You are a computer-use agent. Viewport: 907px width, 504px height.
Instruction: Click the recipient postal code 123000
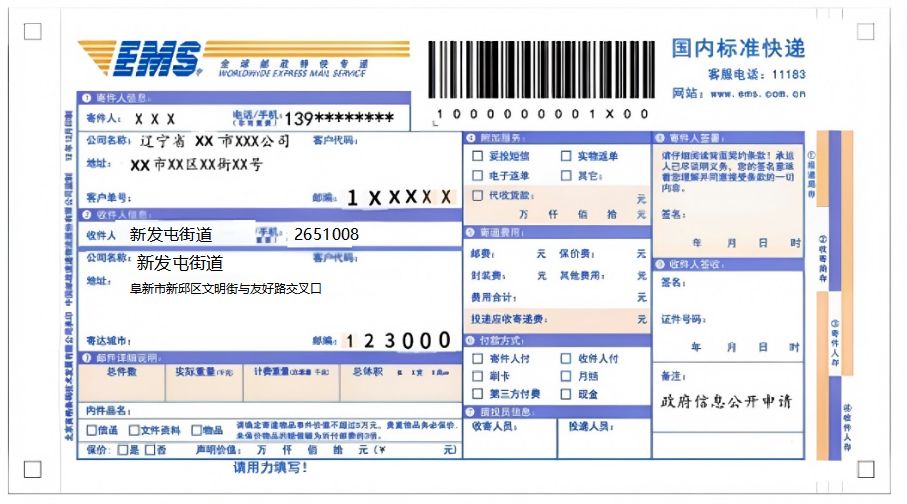(x=398, y=341)
